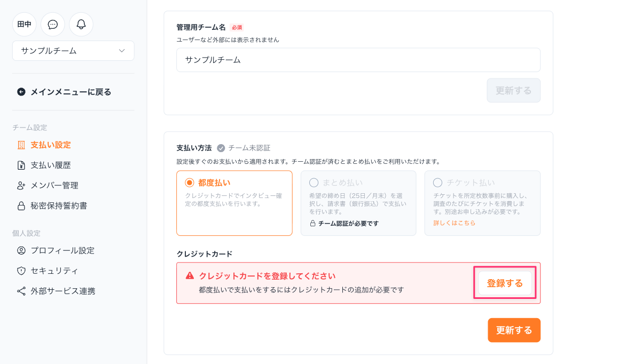Click the 田中 user avatar
Image resolution: width=642 pixels, height=364 pixels.
pos(25,25)
